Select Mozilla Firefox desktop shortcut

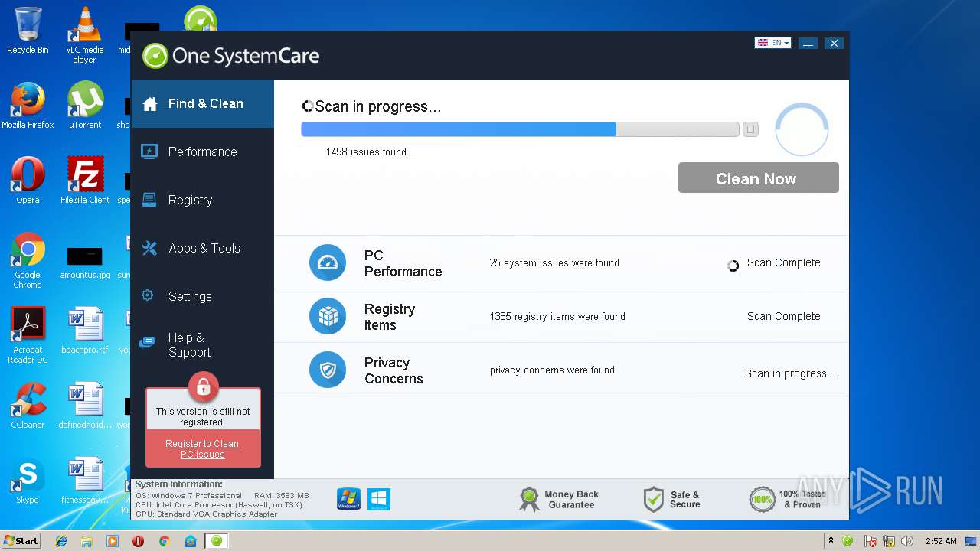[28, 106]
